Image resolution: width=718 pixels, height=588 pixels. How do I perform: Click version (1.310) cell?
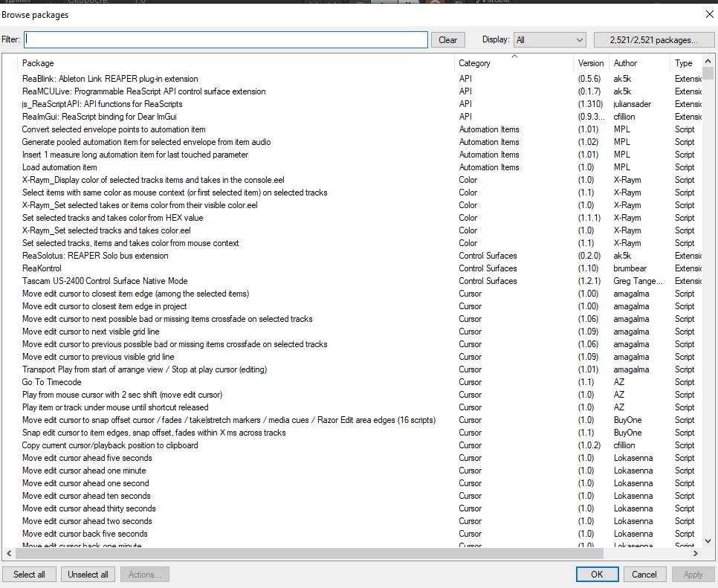(590, 104)
